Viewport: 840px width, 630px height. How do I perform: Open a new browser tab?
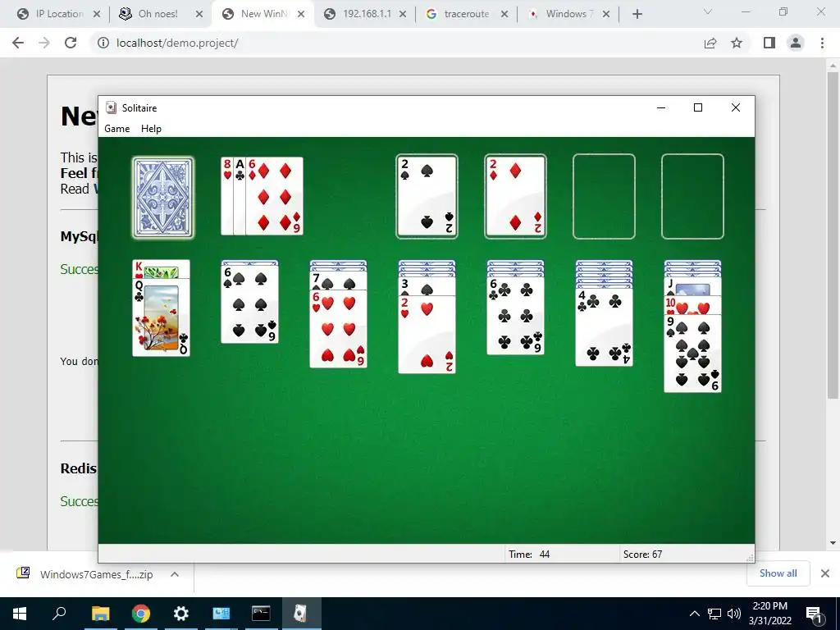637,14
